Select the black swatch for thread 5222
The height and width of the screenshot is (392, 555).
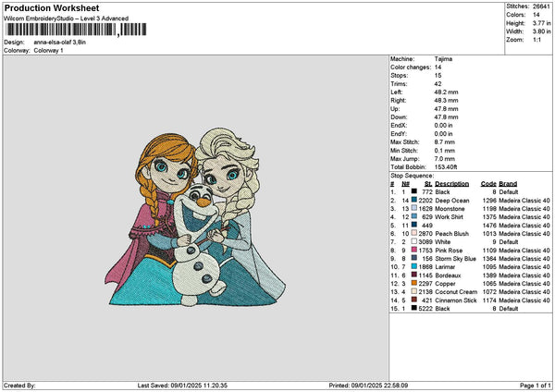pyautogui.click(x=413, y=308)
